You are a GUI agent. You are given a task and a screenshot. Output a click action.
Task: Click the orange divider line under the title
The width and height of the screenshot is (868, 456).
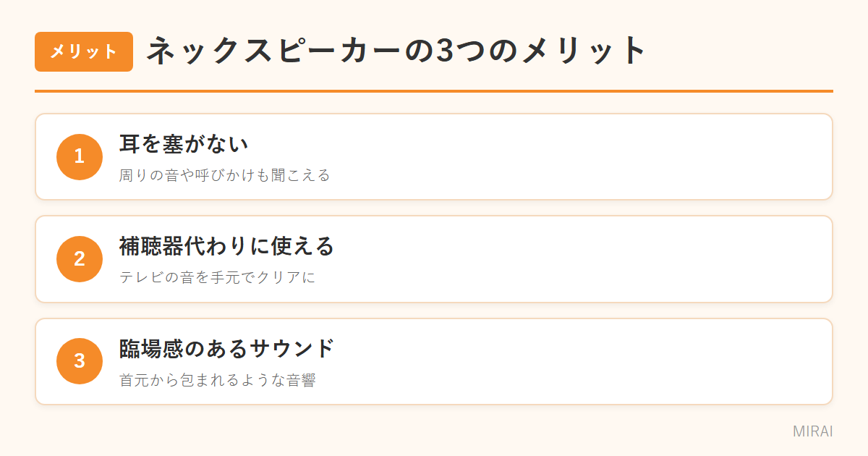434,91
